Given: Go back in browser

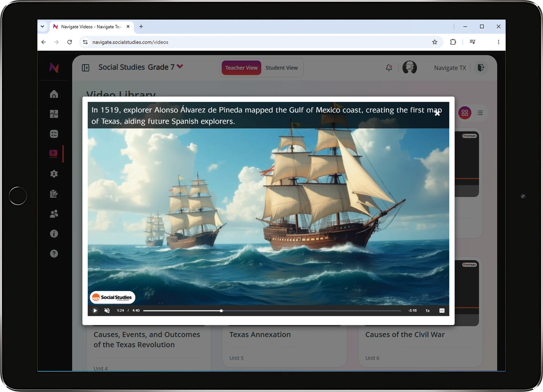Looking at the screenshot, I should [43, 42].
